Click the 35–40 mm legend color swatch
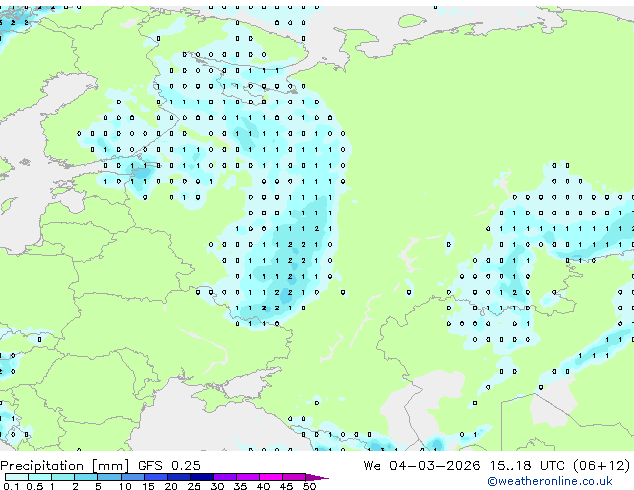The width and height of the screenshot is (634, 490). point(248,477)
